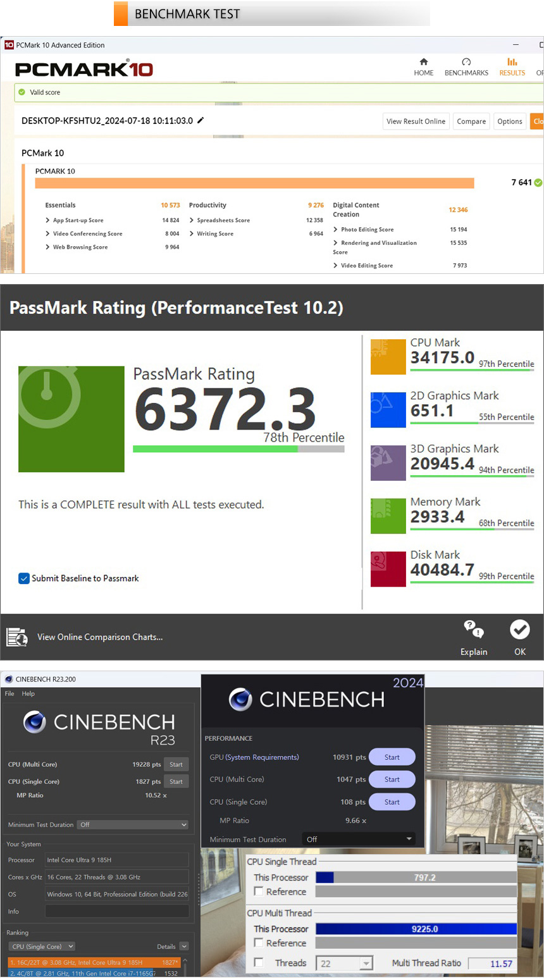544x980 pixels.
Task: Go to the Benchmarks gauge icon
Action: pyautogui.click(x=466, y=62)
